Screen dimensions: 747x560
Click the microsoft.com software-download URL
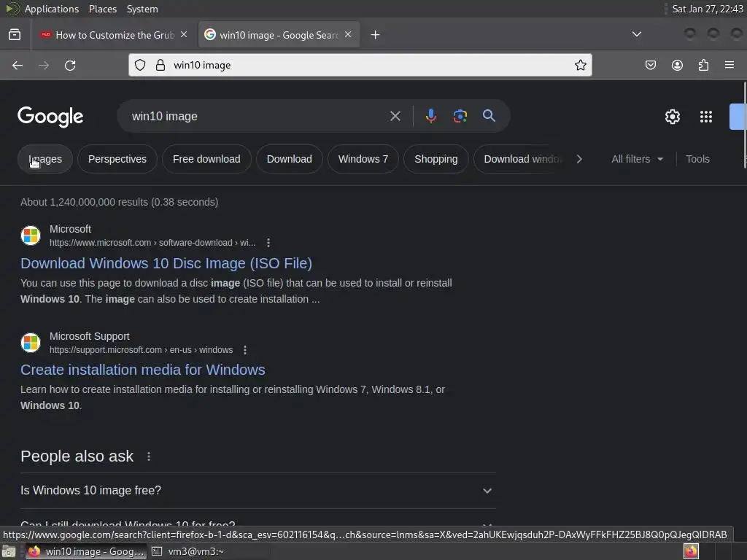click(x=152, y=243)
